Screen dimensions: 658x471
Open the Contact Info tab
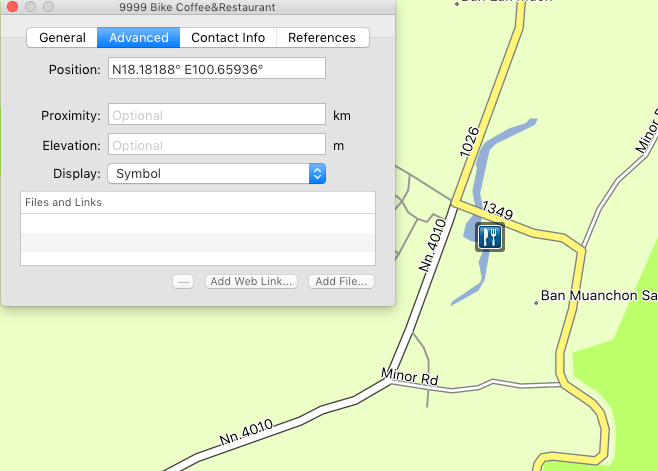228,38
